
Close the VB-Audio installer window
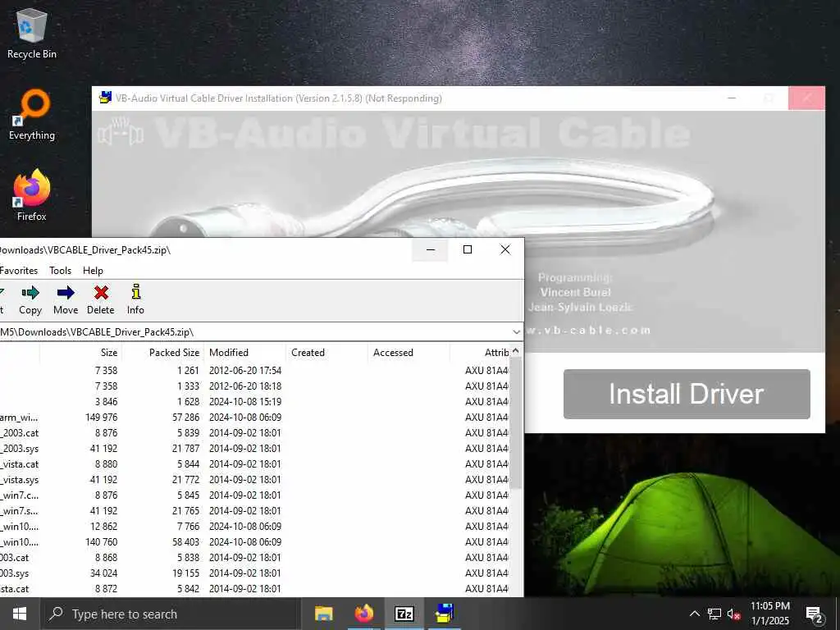click(x=806, y=98)
